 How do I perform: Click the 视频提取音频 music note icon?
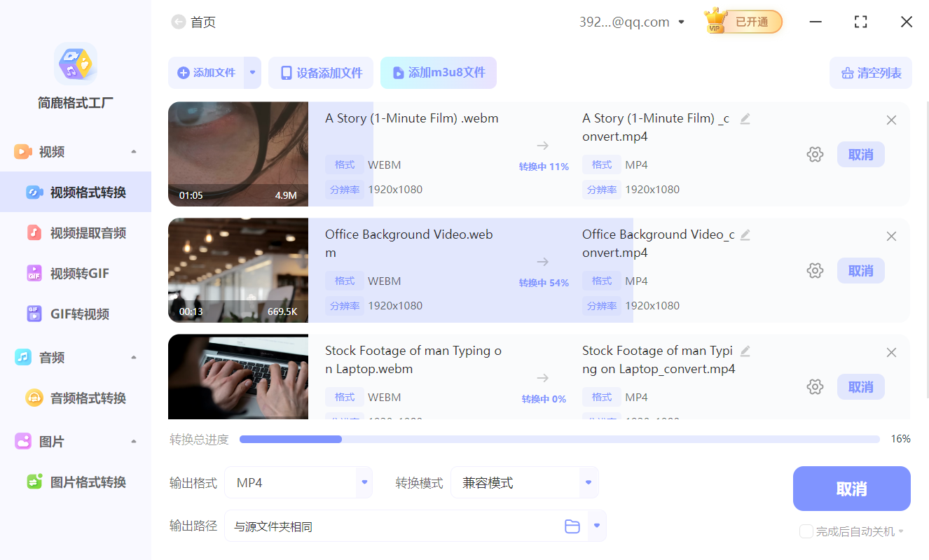(x=34, y=233)
